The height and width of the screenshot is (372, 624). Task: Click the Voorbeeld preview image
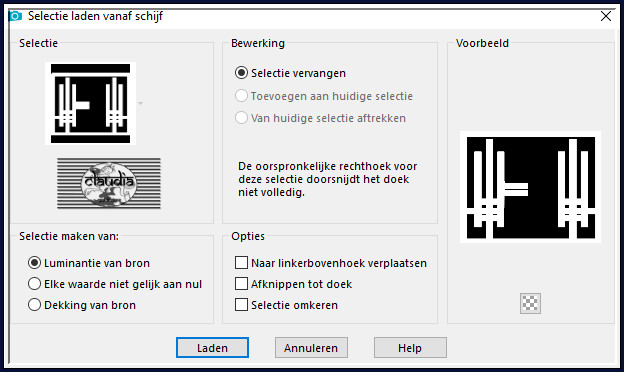(x=530, y=187)
